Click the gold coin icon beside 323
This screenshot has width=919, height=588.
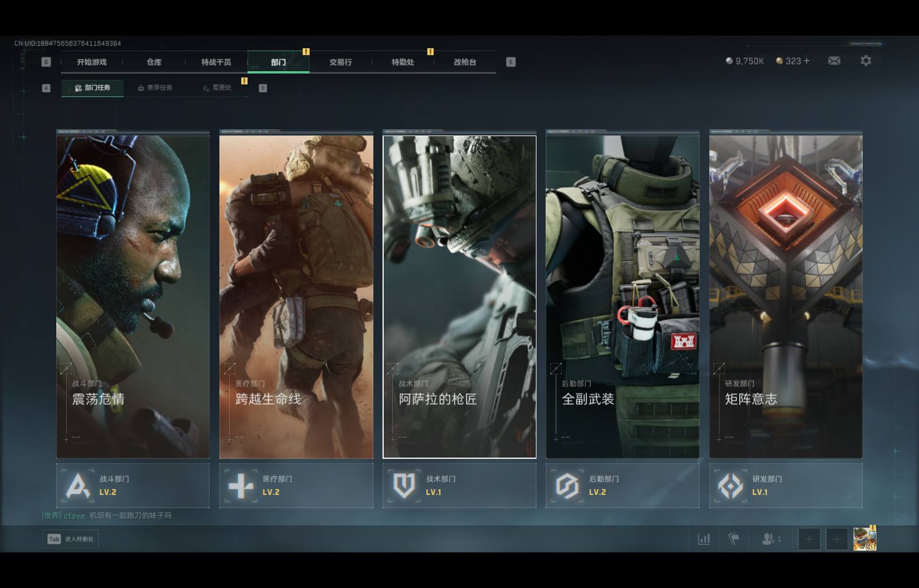tap(779, 61)
